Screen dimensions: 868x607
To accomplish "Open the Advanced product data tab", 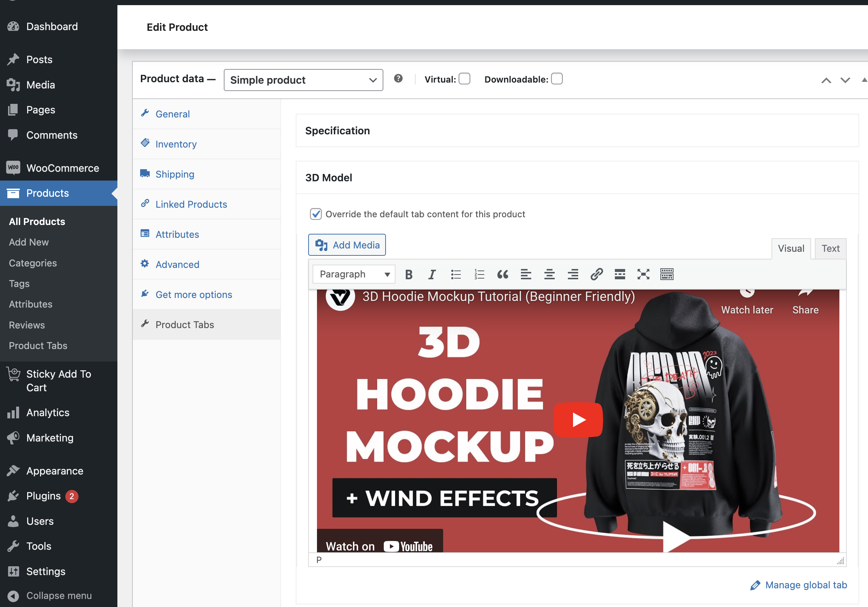I will point(207,264).
